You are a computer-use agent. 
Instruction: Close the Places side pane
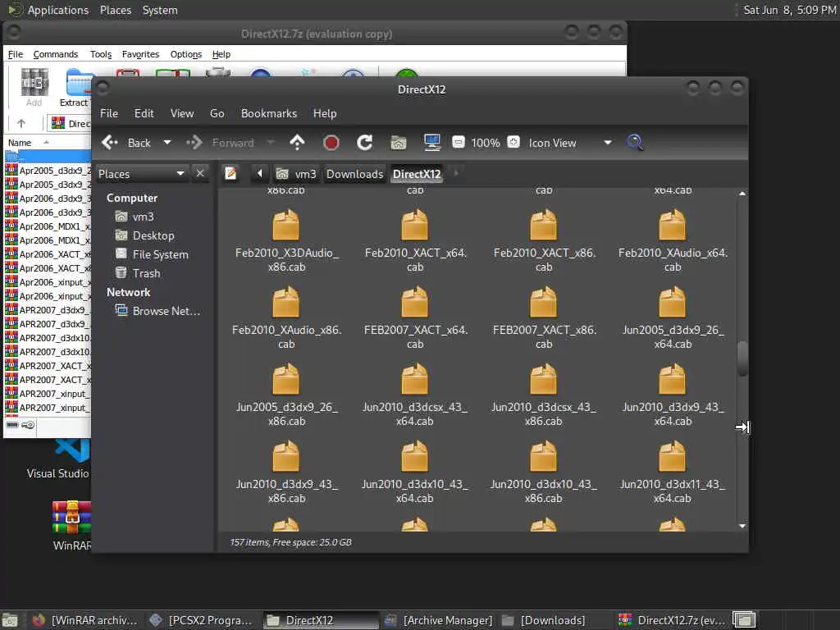coord(200,173)
